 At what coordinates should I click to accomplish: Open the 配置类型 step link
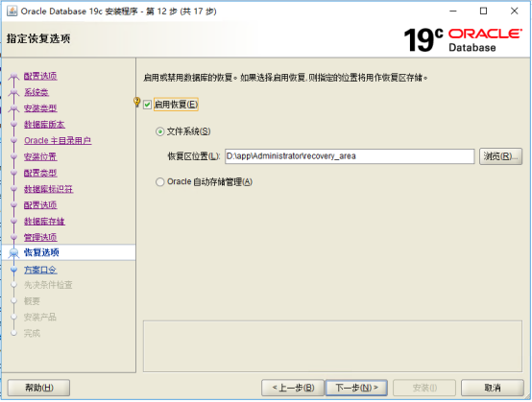pos(40,173)
